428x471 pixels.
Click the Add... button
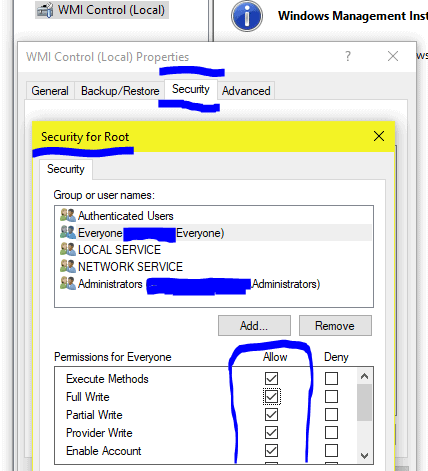254,326
